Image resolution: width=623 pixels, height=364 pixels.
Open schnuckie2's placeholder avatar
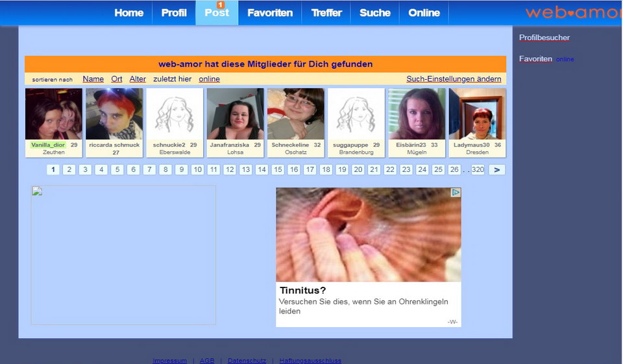point(175,114)
